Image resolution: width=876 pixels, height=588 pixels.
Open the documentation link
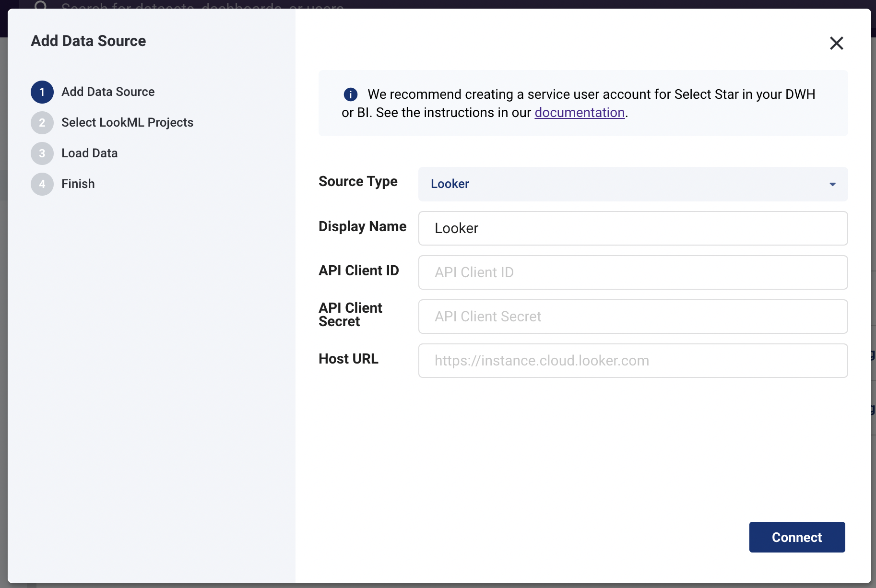point(580,112)
